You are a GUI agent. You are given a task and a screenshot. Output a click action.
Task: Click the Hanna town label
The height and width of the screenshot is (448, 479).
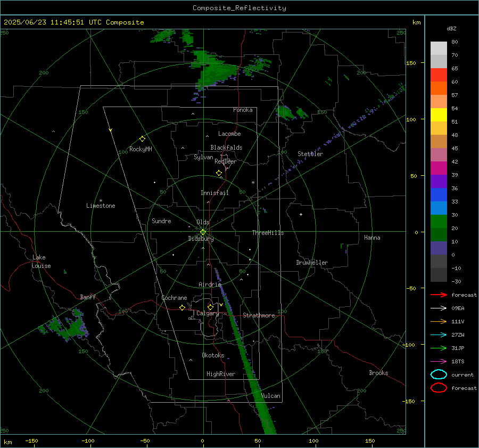point(372,238)
